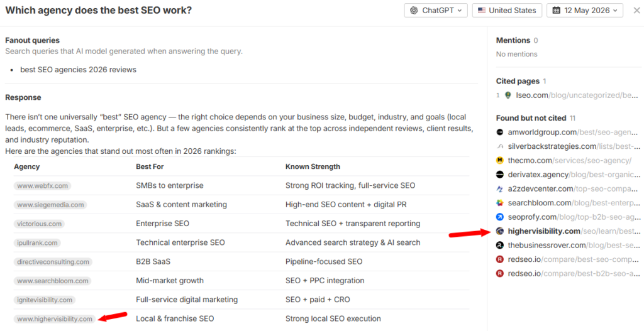Open the lseo.com cited page link

tap(577, 95)
